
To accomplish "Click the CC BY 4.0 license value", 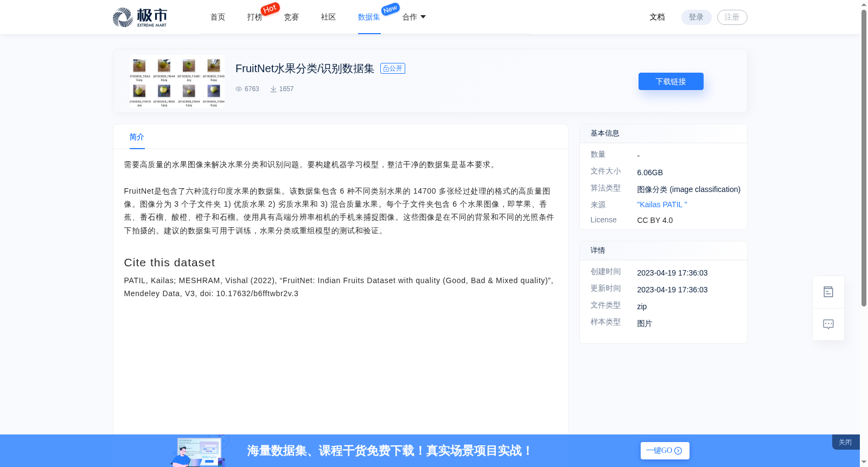I will point(655,220).
